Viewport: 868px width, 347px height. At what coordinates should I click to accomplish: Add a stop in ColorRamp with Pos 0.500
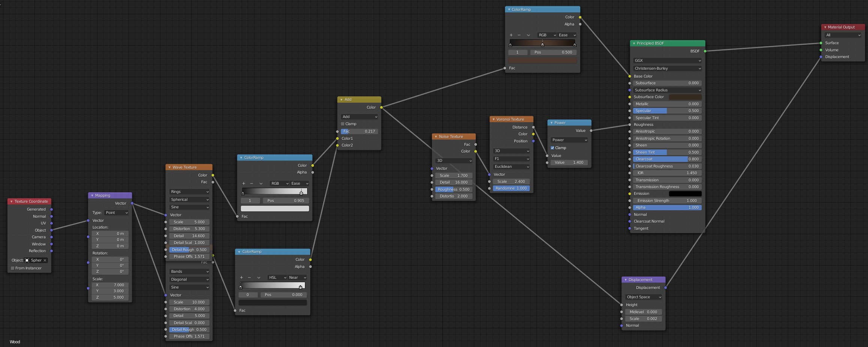click(x=511, y=35)
